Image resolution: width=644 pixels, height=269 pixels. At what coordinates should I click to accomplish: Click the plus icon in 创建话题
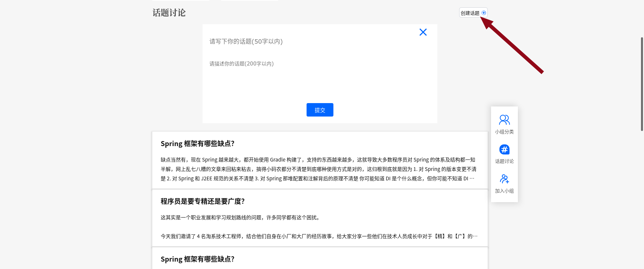click(x=484, y=13)
